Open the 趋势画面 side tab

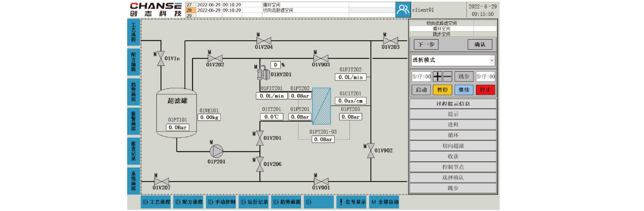click(134, 91)
